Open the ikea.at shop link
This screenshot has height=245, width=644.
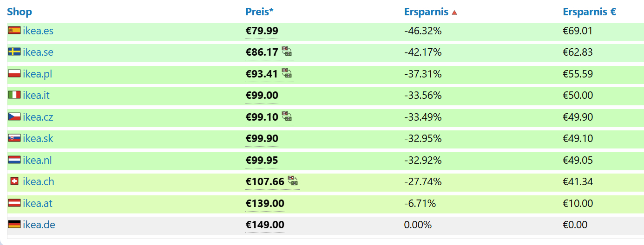[x=37, y=203]
